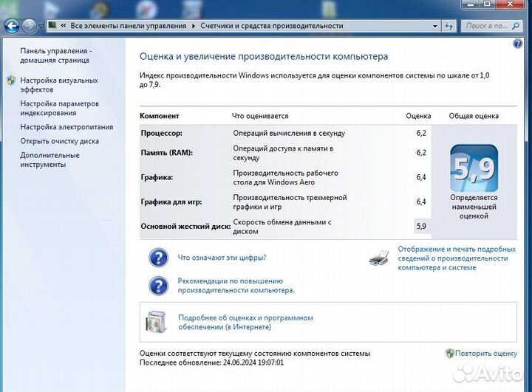Click the 'Память (RAM):' row label

[x=166, y=153]
